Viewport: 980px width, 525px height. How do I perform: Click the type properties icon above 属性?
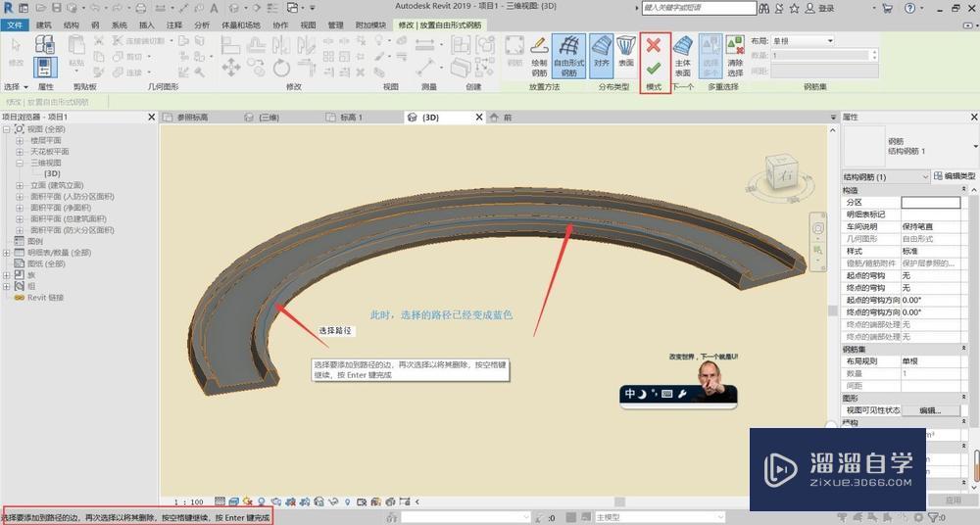[45, 44]
